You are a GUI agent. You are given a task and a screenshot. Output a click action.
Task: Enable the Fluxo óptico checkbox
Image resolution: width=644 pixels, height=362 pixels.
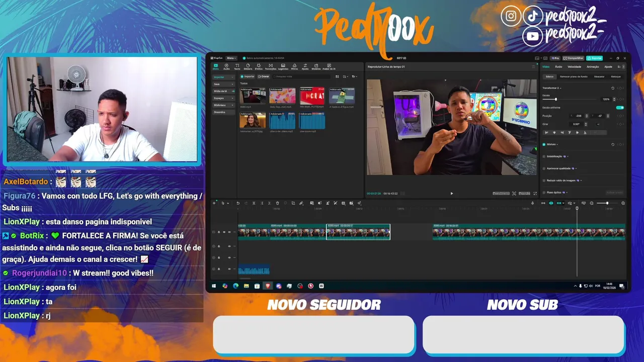[544, 193]
